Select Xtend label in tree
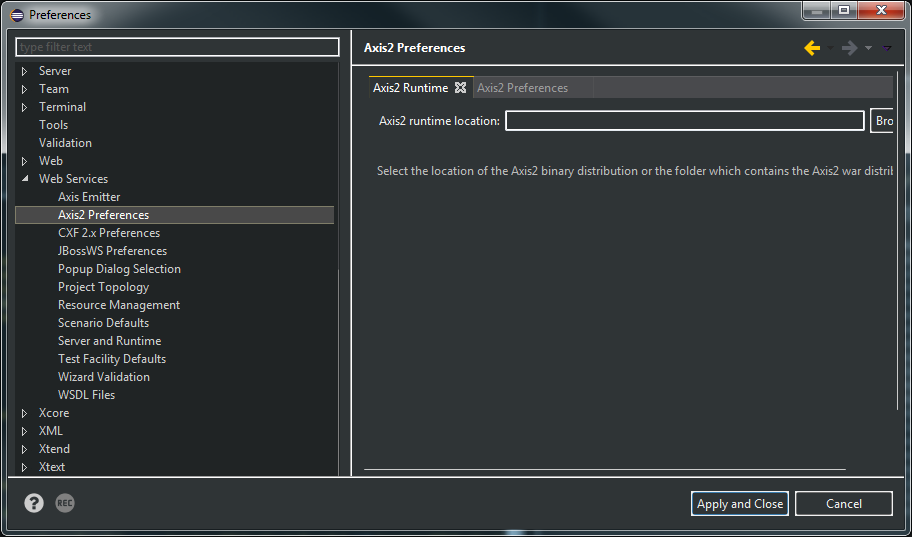The height and width of the screenshot is (537, 912). click(x=54, y=449)
